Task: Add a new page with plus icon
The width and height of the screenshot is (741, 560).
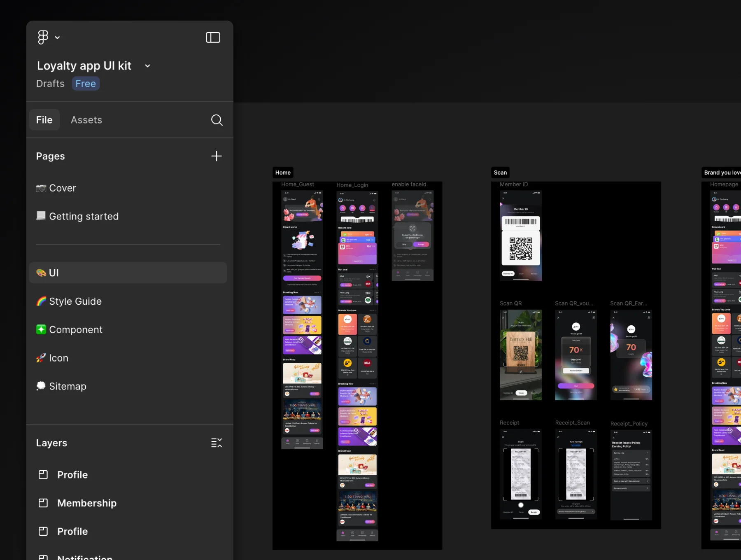Action: coord(217,156)
